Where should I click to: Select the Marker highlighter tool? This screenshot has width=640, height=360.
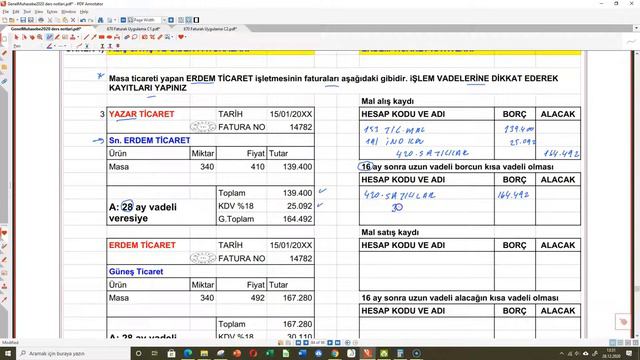pos(57,37)
